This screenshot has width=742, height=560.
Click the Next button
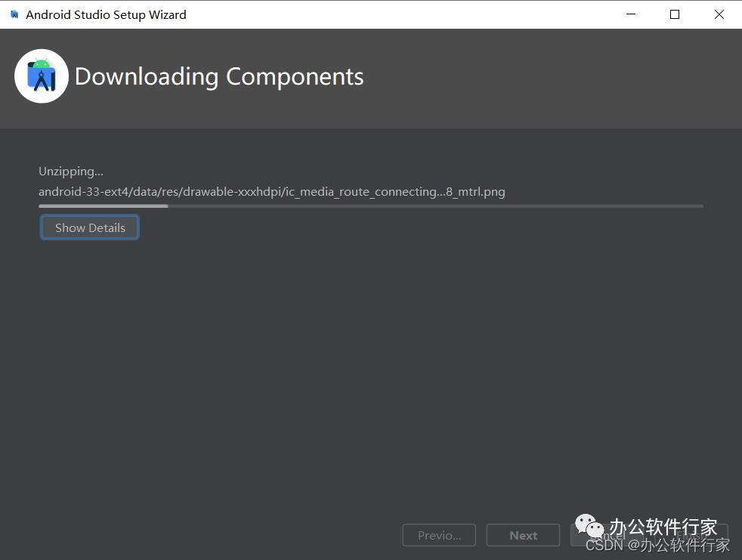(x=523, y=535)
